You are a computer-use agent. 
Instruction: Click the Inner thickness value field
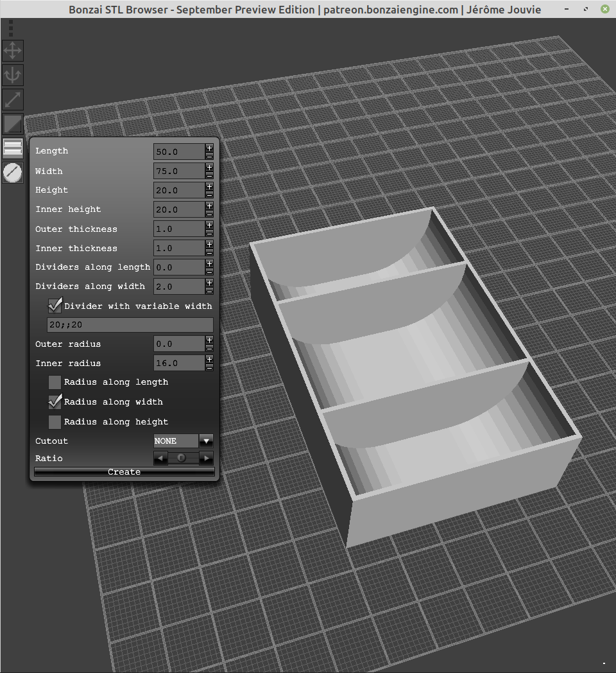tap(179, 248)
